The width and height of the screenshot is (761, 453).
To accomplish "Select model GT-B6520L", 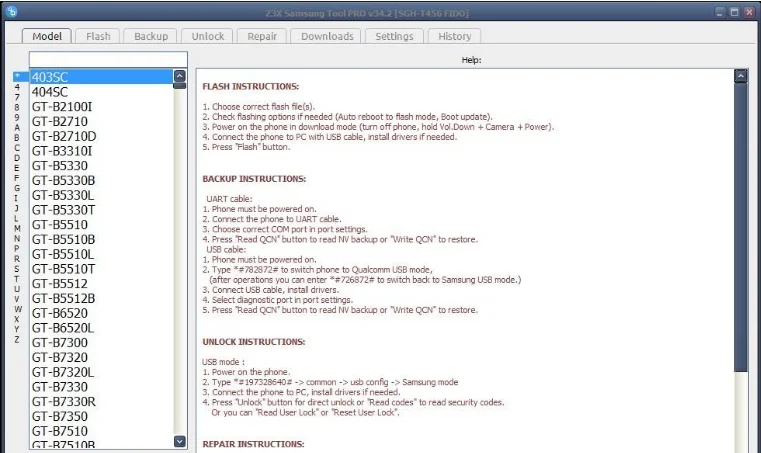I will [101, 328].
